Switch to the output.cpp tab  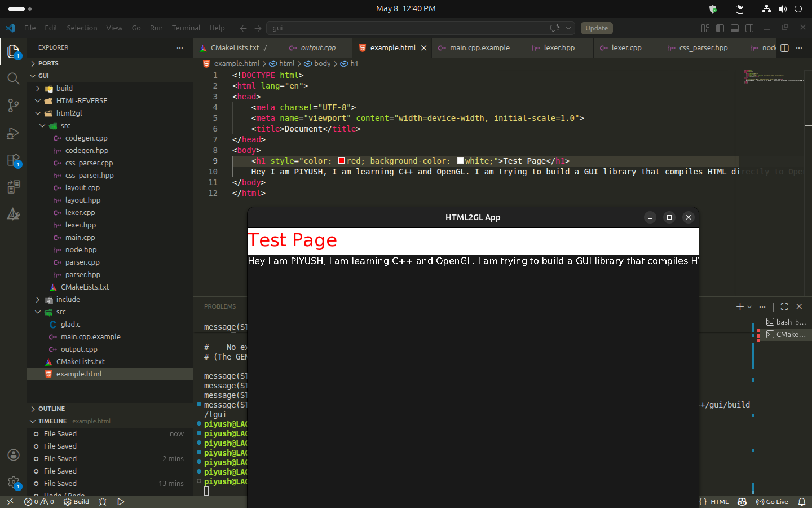[318, 48]
